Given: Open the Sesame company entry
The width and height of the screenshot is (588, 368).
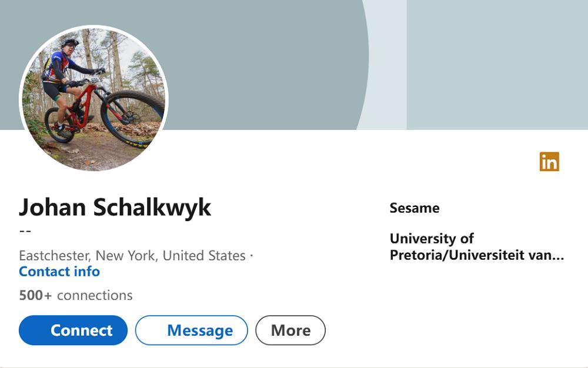Looking at the screenshot, I should (415, 208).
